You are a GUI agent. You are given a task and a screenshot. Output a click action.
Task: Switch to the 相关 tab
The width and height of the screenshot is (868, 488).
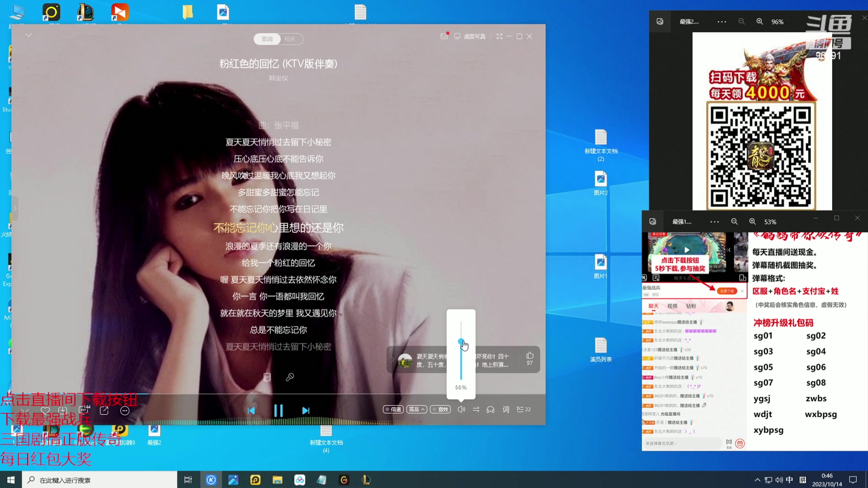coord(290,39)
